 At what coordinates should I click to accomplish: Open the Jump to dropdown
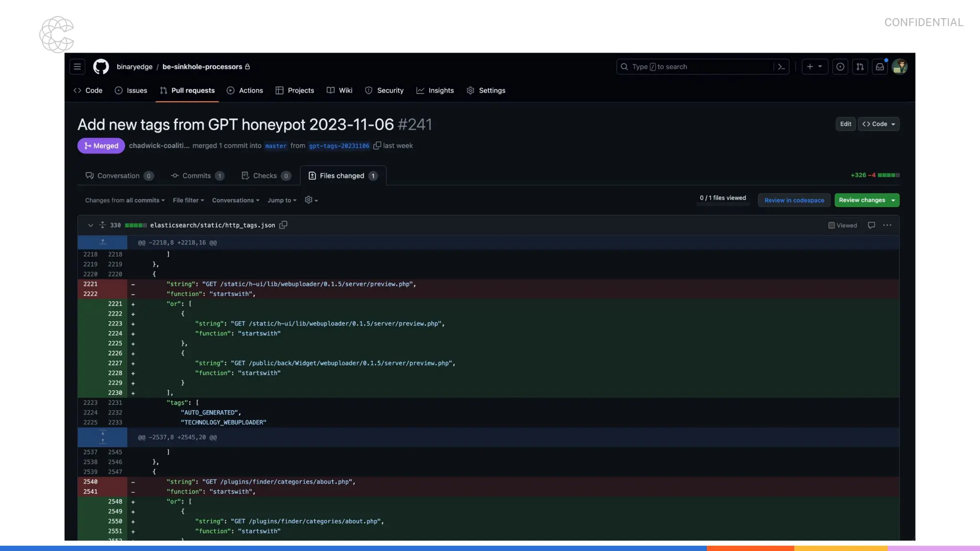coord(282,200)
